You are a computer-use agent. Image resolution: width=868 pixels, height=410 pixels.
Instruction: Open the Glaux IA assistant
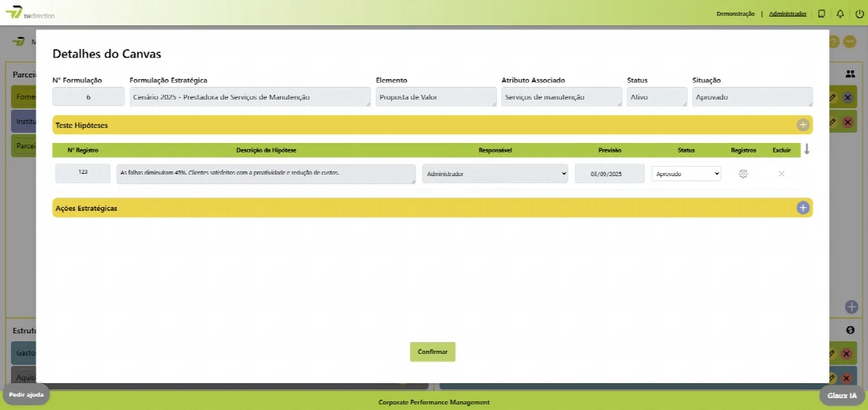pos(842,396)
